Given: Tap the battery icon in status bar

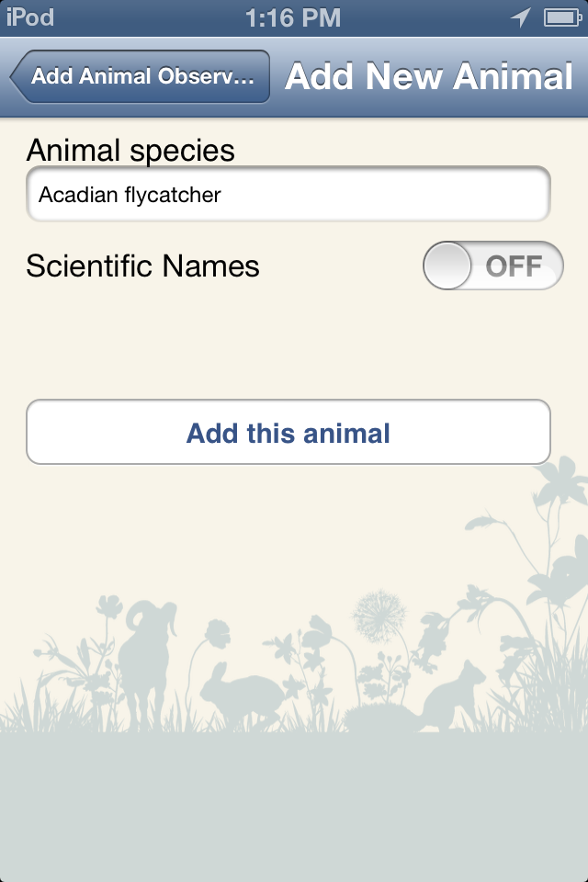Looking at the screenshot, I should [x=560, y=17].
